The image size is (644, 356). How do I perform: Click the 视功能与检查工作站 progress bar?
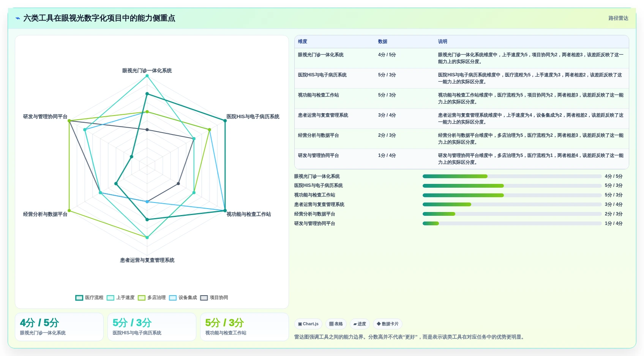(x=512, y=195)
